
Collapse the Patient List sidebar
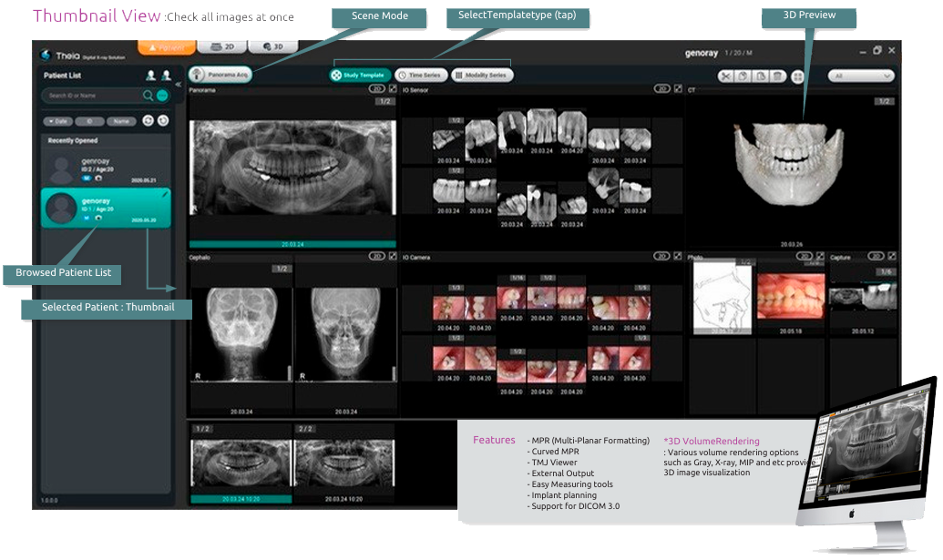pyautogui.click(x=179, y=83)
